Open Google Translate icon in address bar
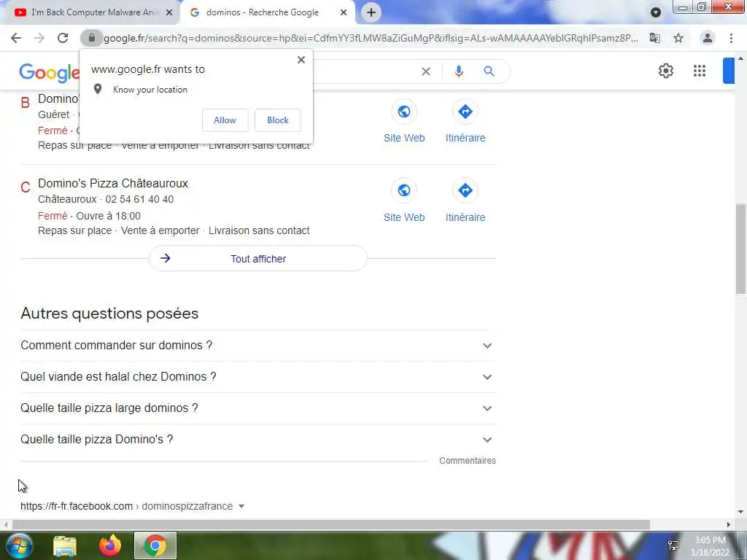This screenshot has height=560, width=747. pos(655,38)
